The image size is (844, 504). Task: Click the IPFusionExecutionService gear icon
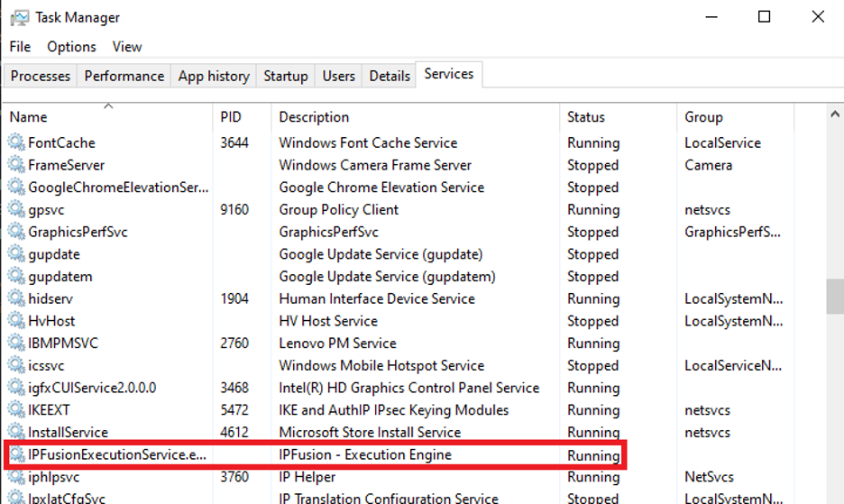tap(16, 454)
